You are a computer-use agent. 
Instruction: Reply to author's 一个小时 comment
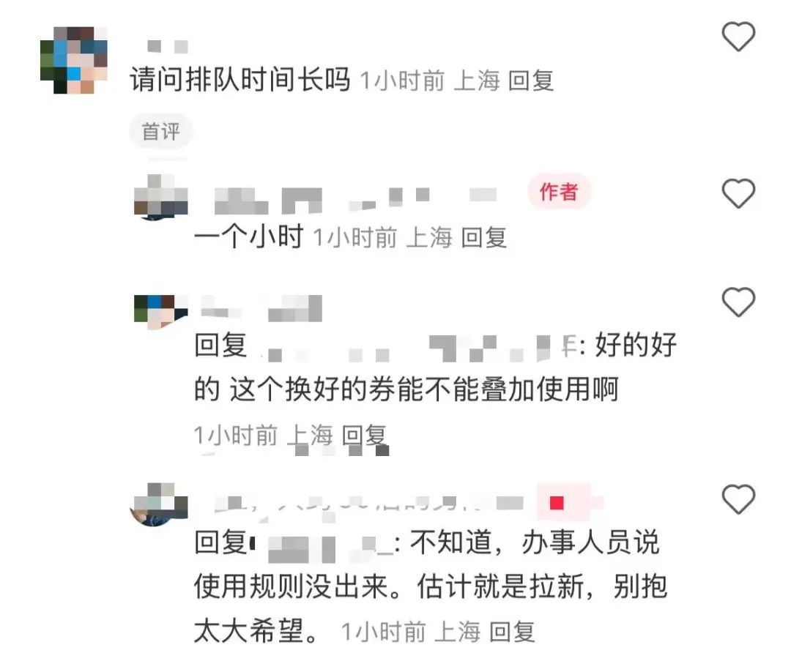(484, 237)
